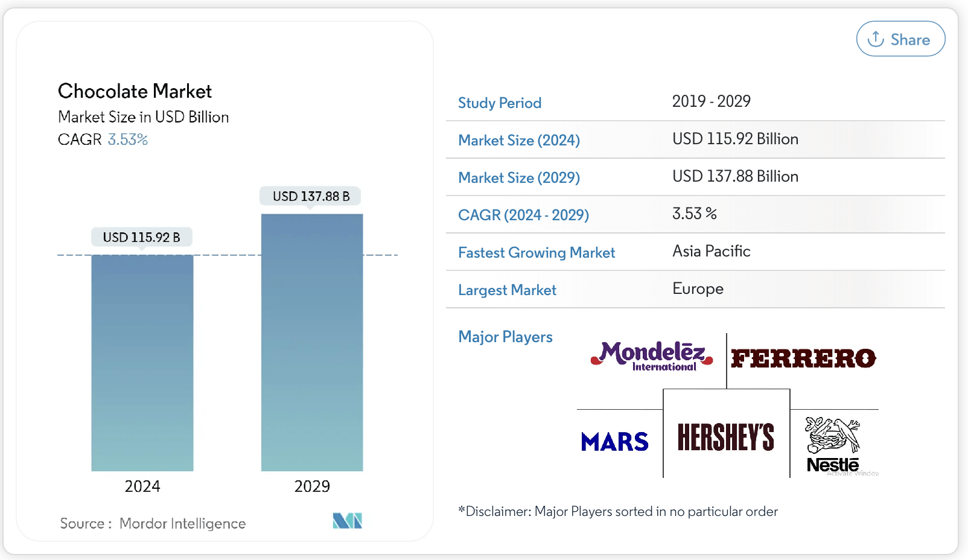Screen dimensions: 968x560
Task: Click the Largest Market link
Action: [x=507, y=290]
